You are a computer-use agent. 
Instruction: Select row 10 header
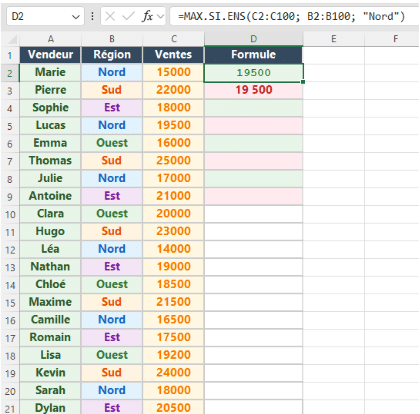[10, 214]
